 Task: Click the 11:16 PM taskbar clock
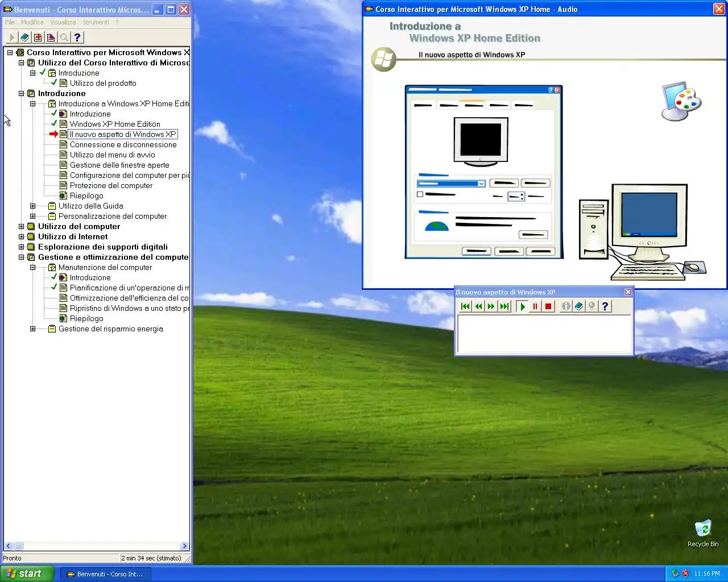(707, 573)
